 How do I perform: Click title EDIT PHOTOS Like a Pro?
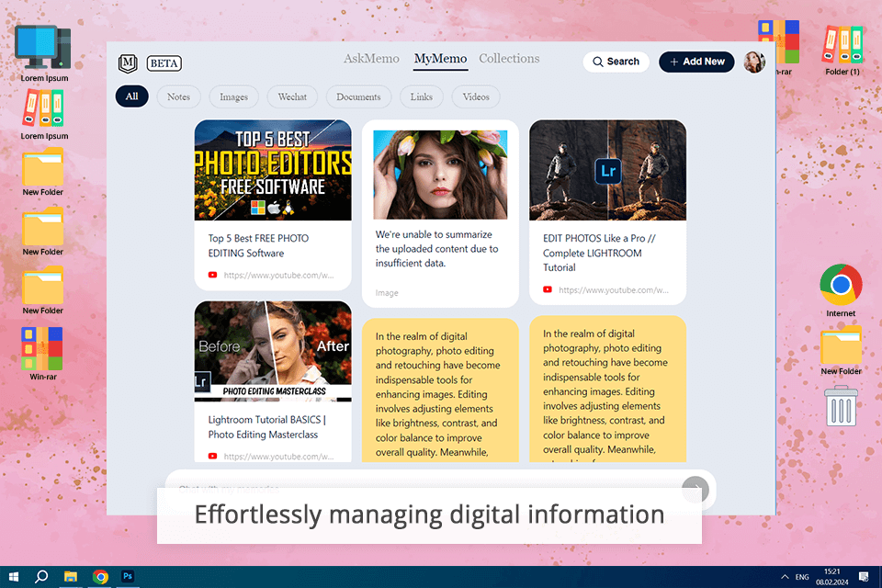pos(599,253)
